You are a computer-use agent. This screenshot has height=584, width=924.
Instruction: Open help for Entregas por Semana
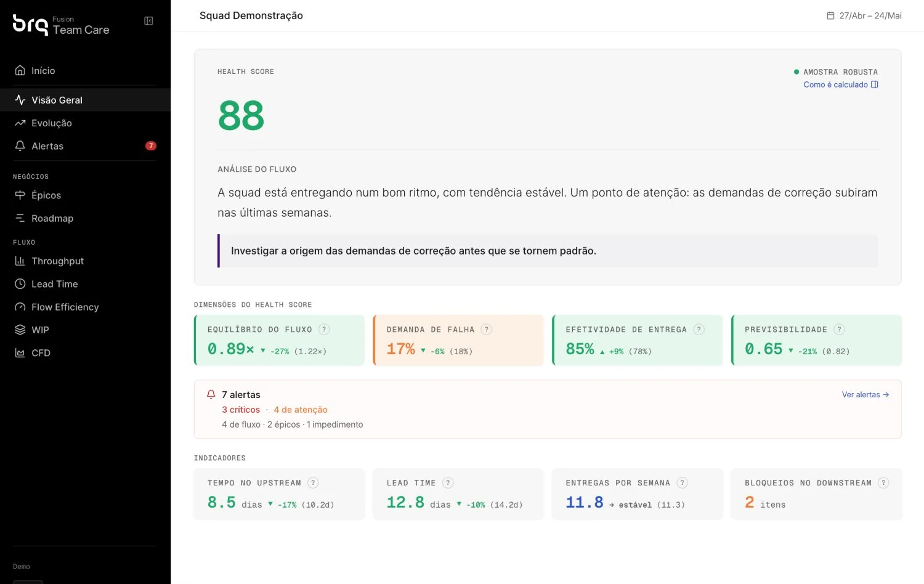coord(682,483)
